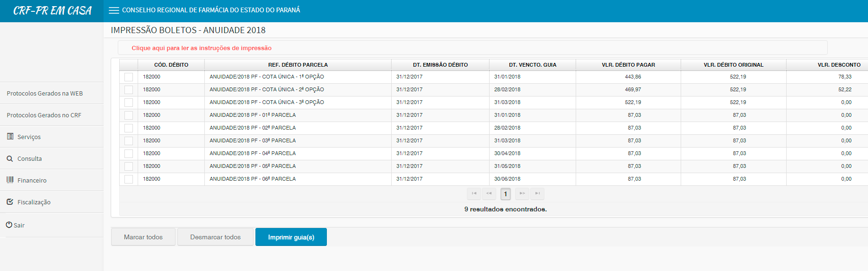Screen dimensions: 868x271
Task: Toggle the hamburger menu icon in header
Action: click(114, 10)
